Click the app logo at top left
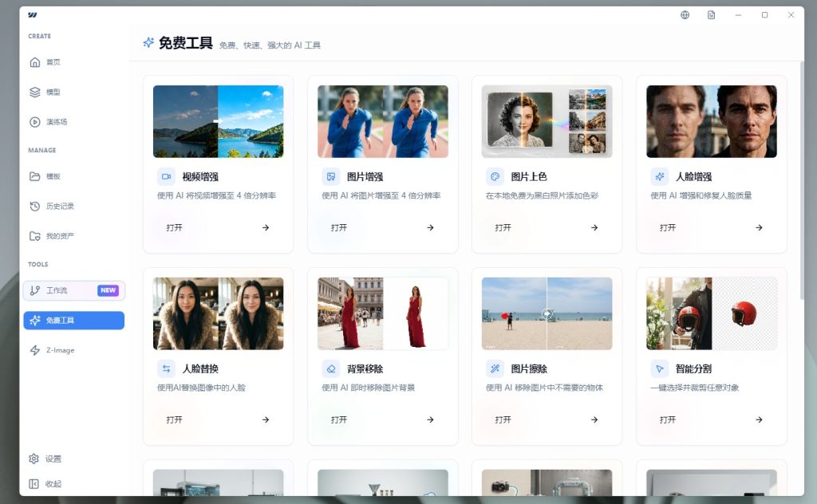 33,15
